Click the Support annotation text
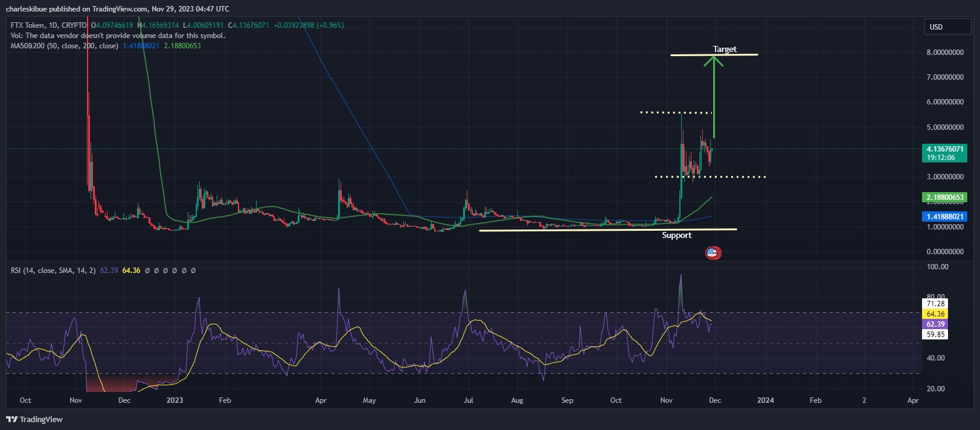The image size is (980, 430). coord(677,235)
